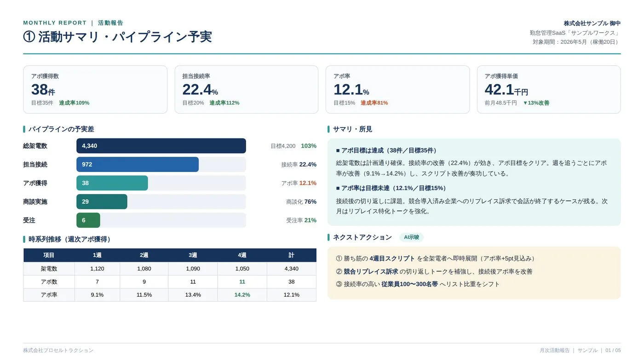Click the 1,080 table cell
Viewport: 644px width, 362px height.
coord(144,269)
